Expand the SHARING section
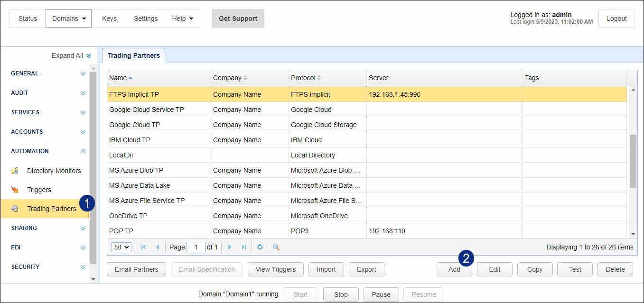The image size is (644, 303). (83, 228)
